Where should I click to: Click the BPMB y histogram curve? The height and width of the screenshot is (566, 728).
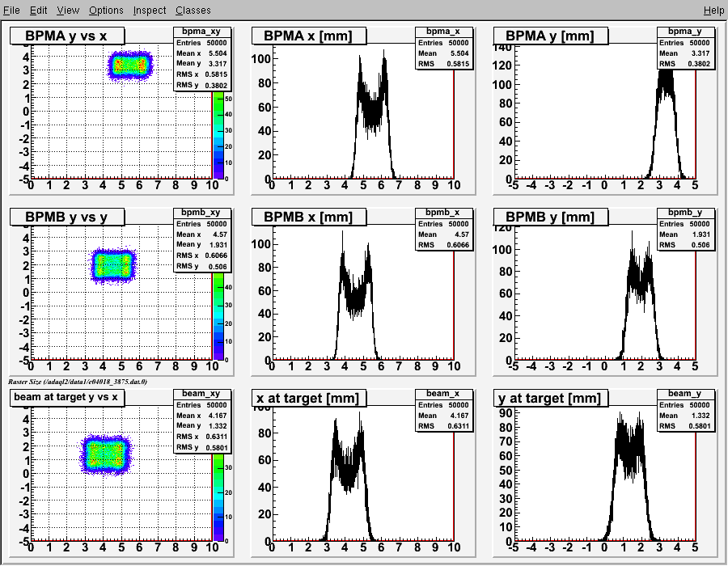click(x=640, y=297)
